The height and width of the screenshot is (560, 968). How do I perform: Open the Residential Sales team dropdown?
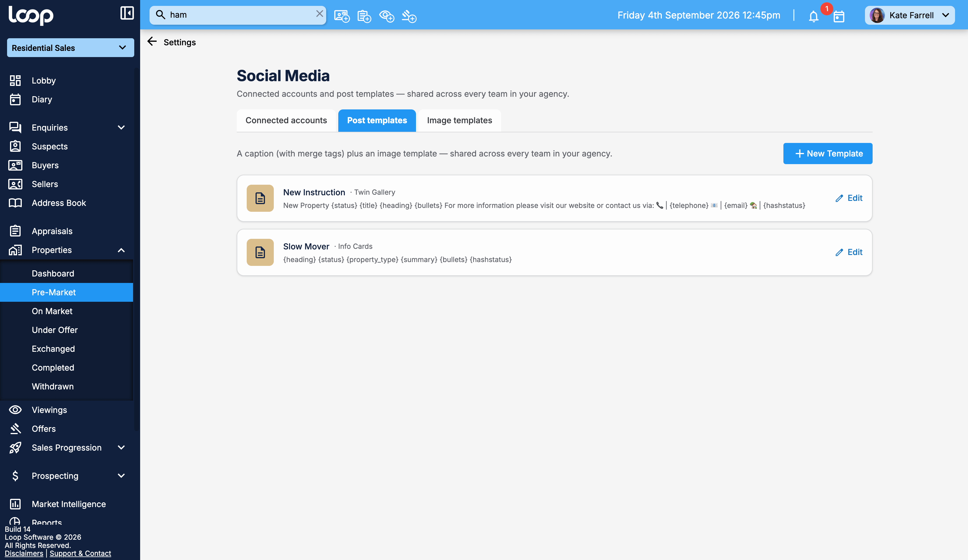(71, 48)
